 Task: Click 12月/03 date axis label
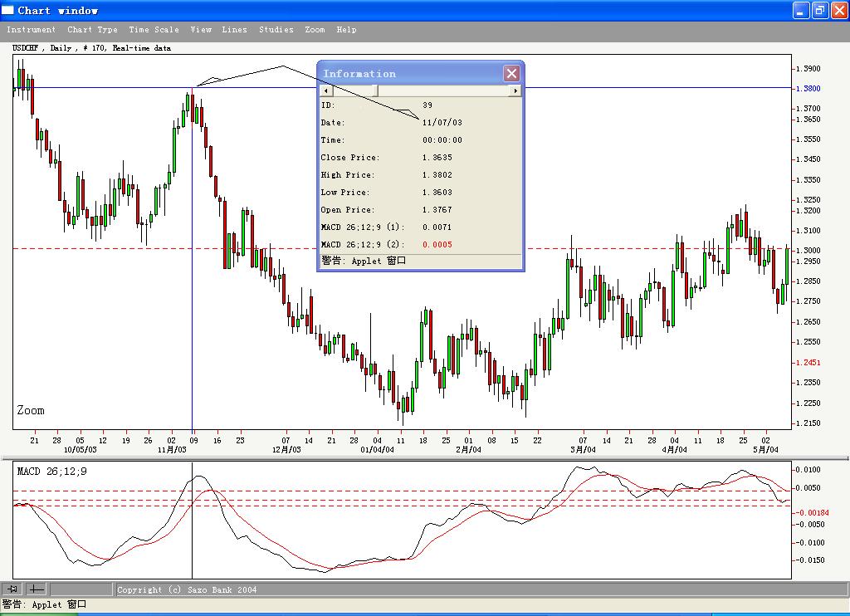[x=286, y=449]
